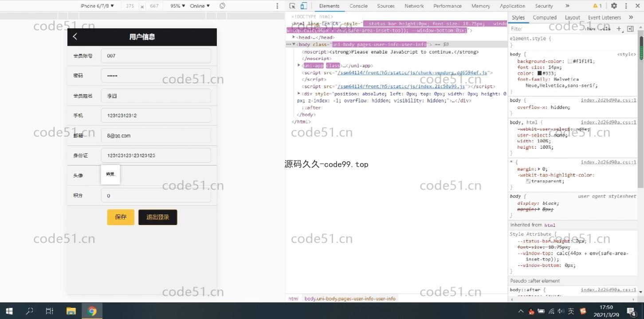Open DevTools settings gear

[x=614, y=6]
